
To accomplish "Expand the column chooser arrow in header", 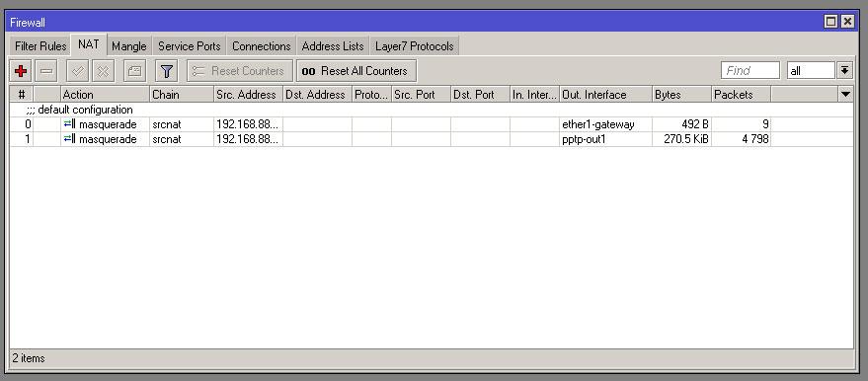I will click(x=846, y=95).
